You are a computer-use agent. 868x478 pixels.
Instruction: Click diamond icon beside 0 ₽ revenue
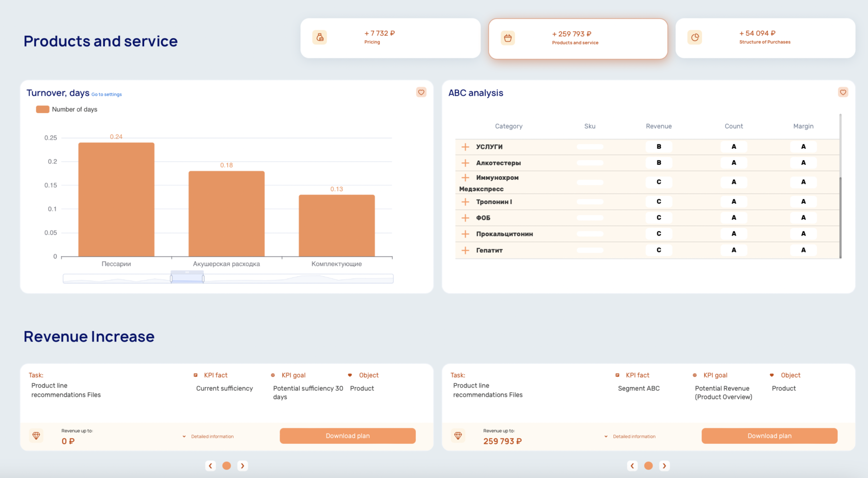pos(36,436)
